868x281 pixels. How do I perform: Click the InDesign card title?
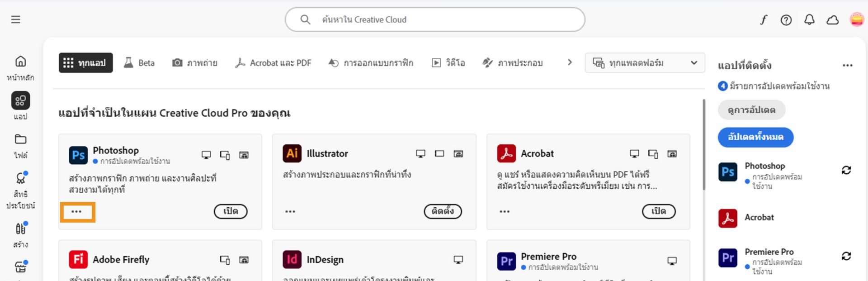(325, 260)
